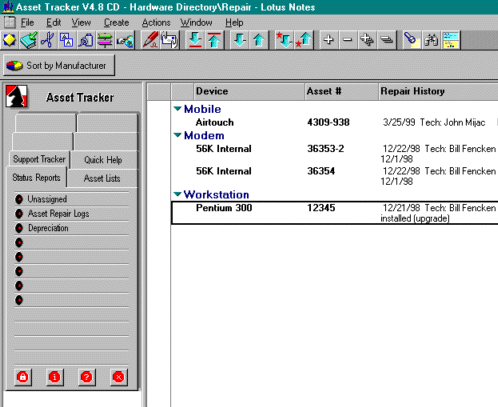Click the down arrow with red underline icon
This screenshot has width=498, height=407.
coord(195,40)
